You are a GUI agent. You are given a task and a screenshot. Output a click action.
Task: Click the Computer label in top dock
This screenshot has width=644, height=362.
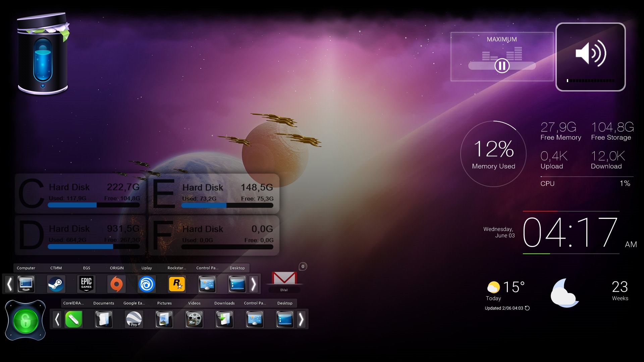[x=26, y=268]
